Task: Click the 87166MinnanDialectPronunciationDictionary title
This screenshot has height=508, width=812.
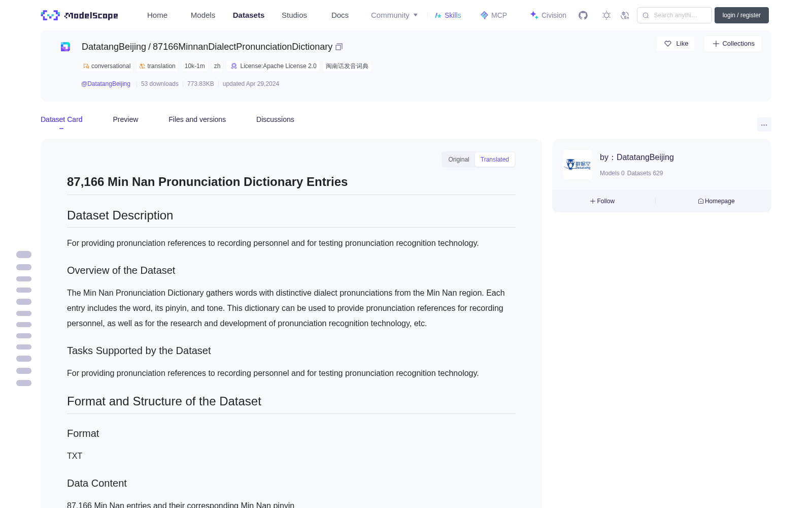Action: [x=243, y=47]
